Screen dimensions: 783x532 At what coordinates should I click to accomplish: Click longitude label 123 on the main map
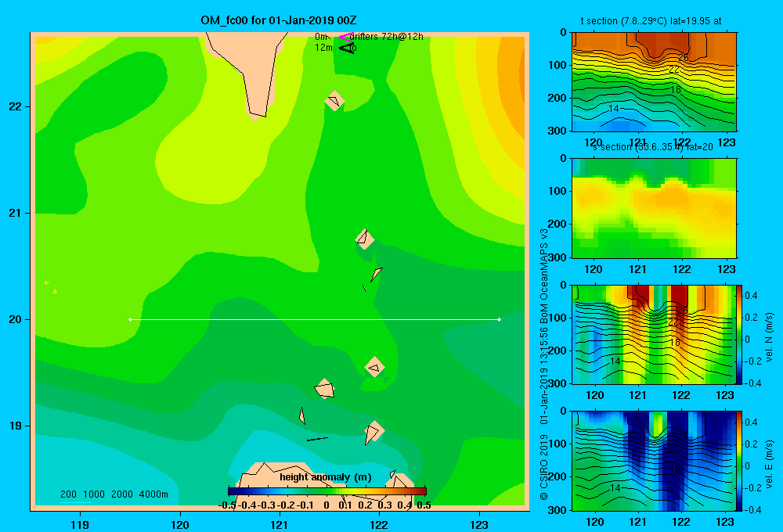(479, 524)
